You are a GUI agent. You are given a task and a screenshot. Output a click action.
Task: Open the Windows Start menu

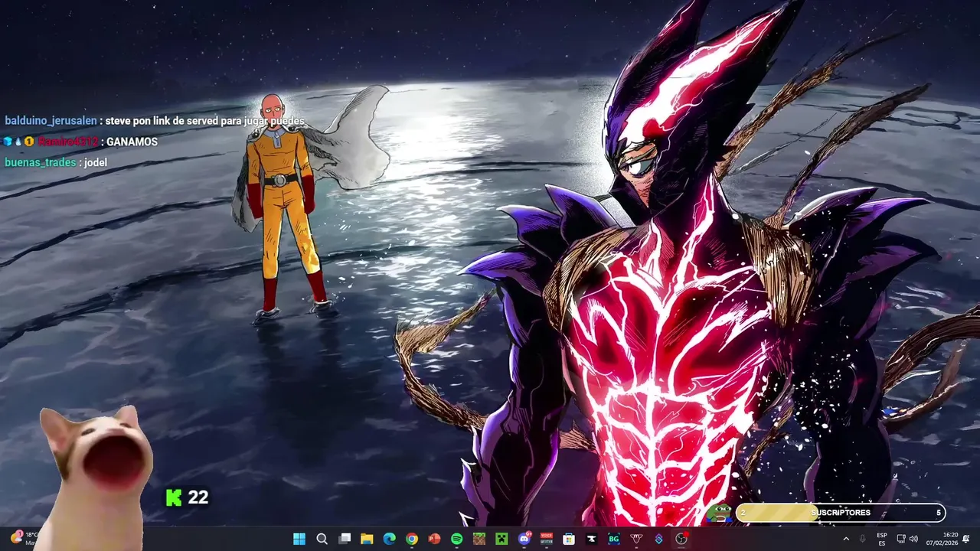tap(299, 539)
